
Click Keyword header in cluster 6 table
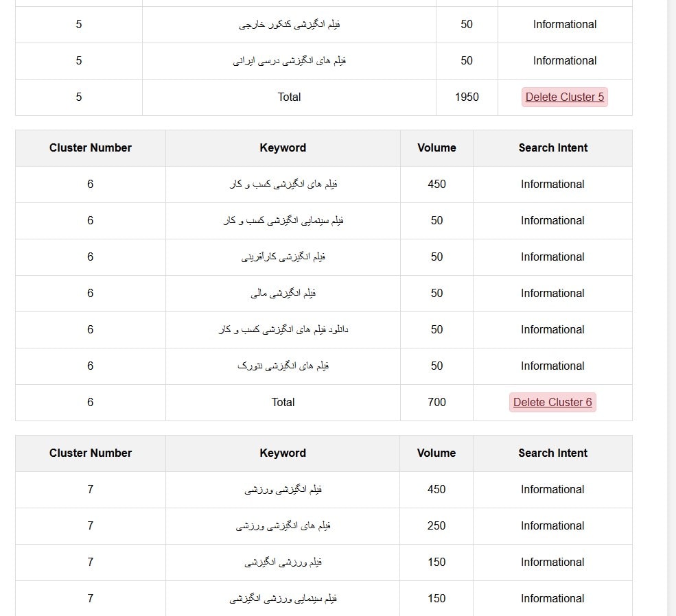coord(283,147)
